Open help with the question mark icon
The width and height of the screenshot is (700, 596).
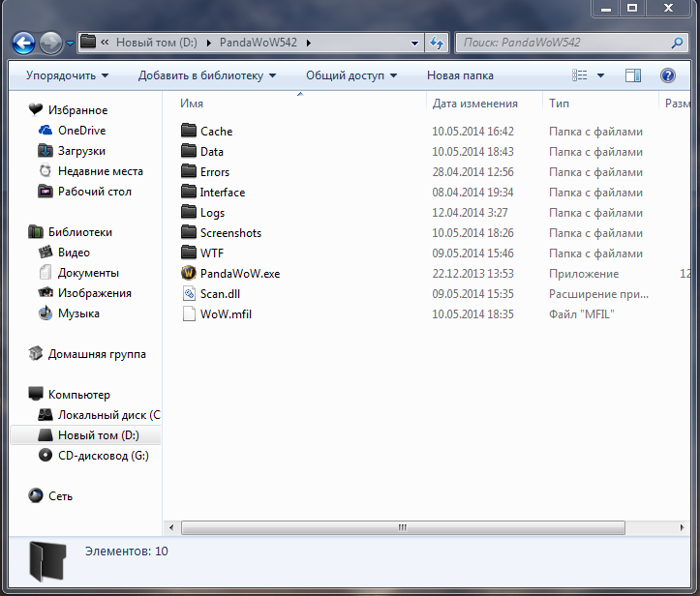[x=667, y=75]
